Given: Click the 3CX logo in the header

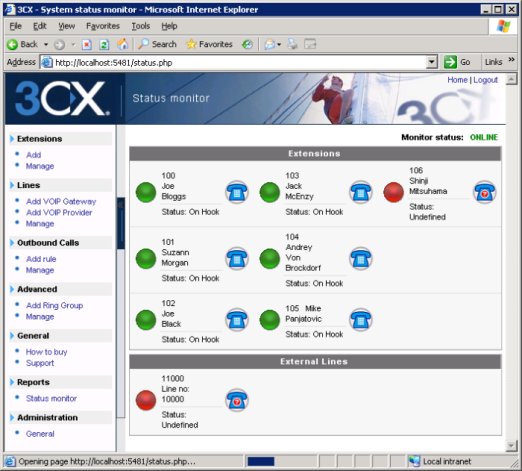Looking at the screenshot, I should [62, 99].
